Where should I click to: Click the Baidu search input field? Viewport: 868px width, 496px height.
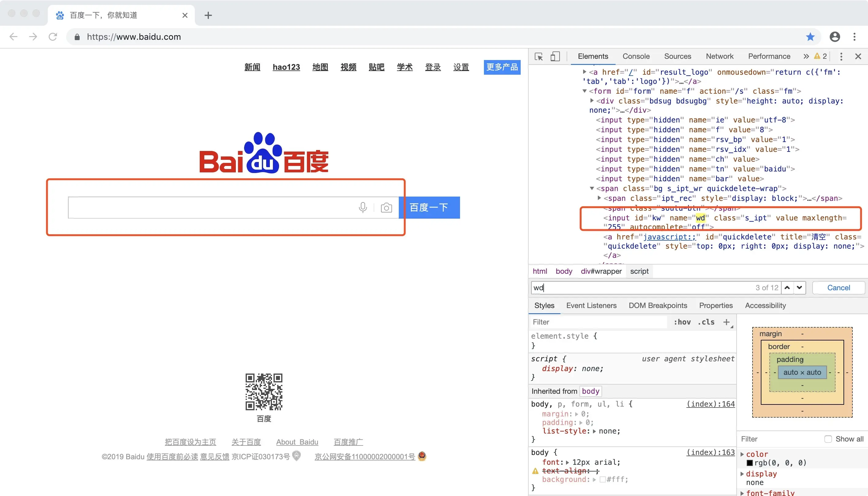pos(211,208)
